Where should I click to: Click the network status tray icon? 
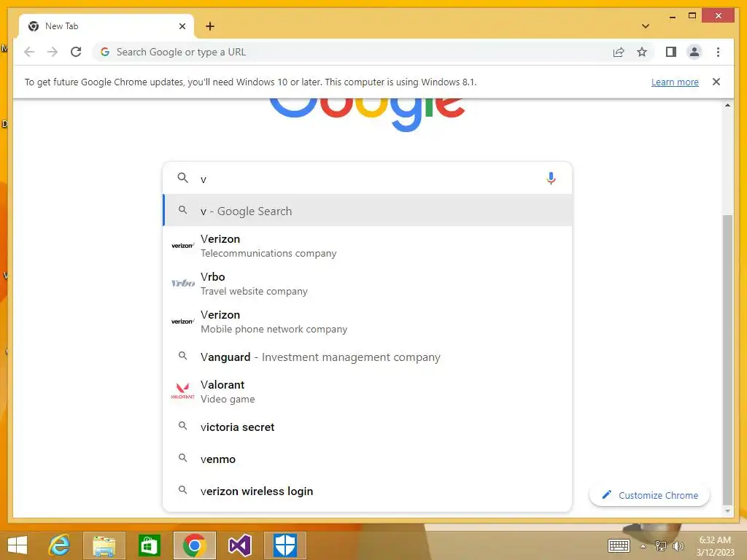tap(660, 545)
